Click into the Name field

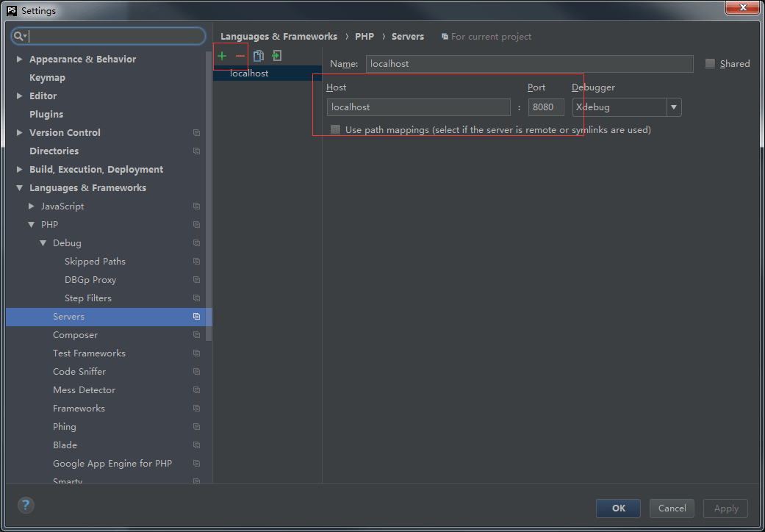coord(529,64)
